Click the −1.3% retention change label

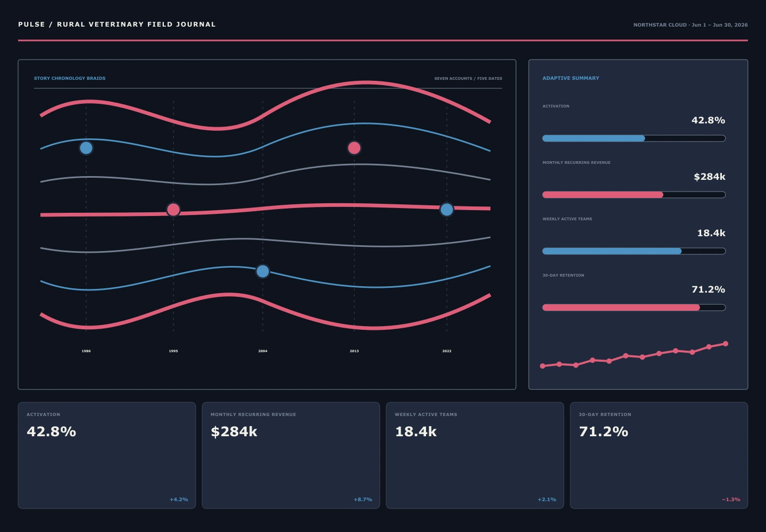click(731, 500)
